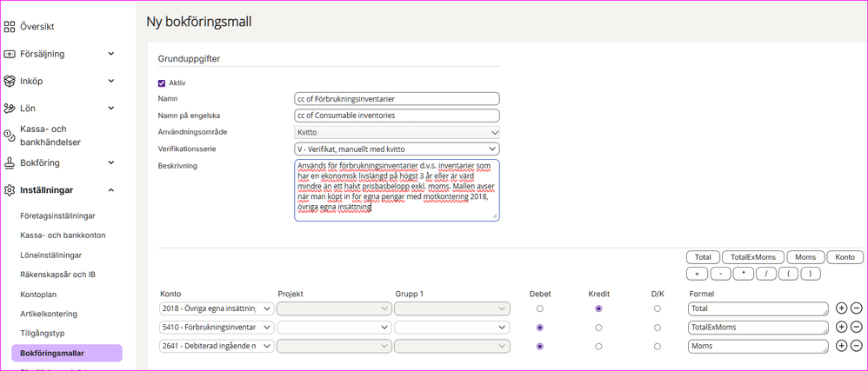
Task: Click the Moms formula button
Action: click(x=805, y=257)
